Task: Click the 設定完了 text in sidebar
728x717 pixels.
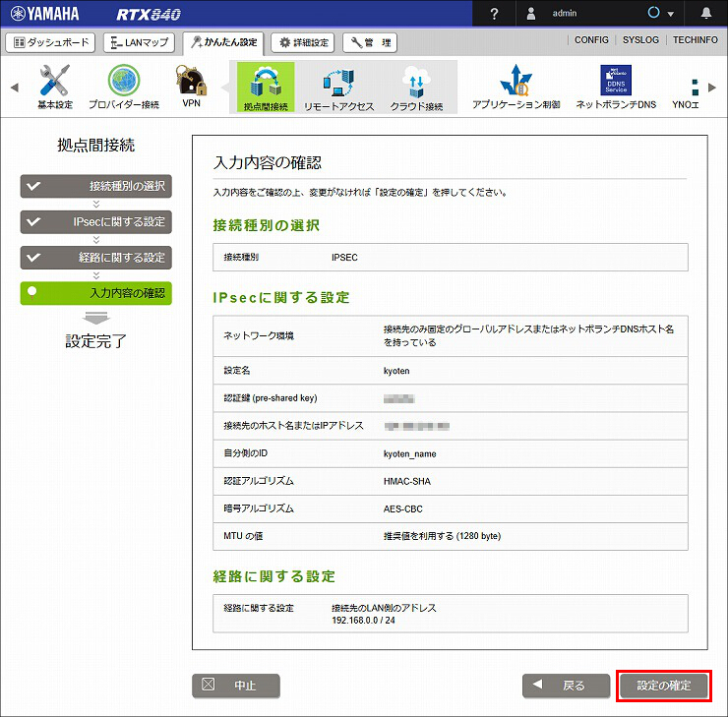Action: pos(96,341)
